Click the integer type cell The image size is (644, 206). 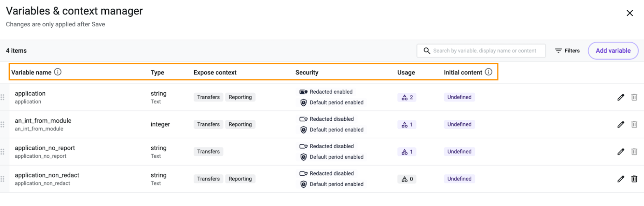160,124
